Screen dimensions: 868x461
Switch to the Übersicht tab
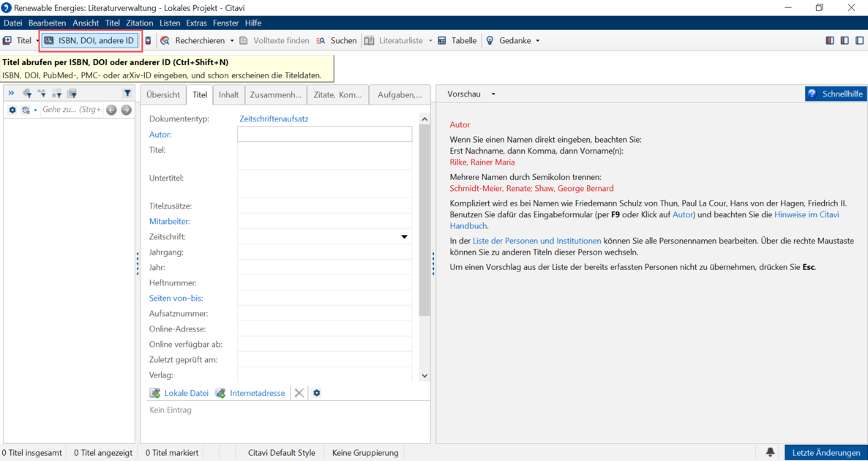tap(163, 94)
